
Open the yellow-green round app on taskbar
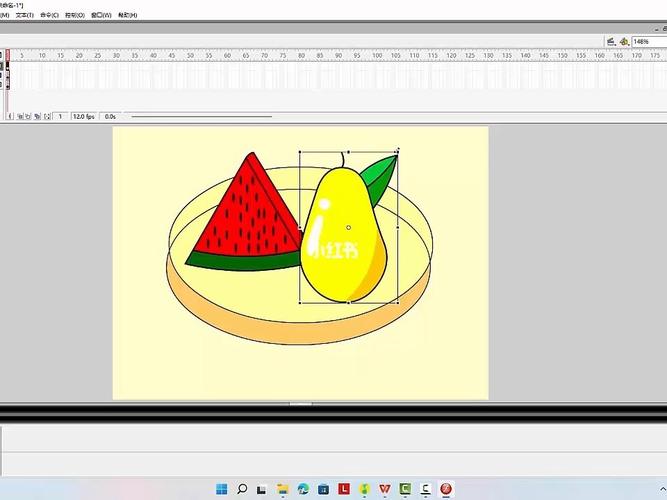[364, 489]
